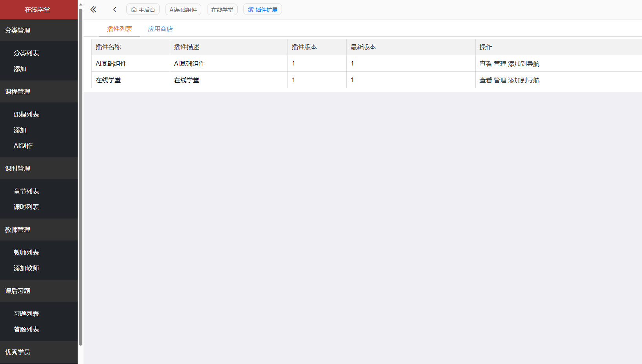
Task: Switch to the 插件列表 tab
Action: (119, 29)
